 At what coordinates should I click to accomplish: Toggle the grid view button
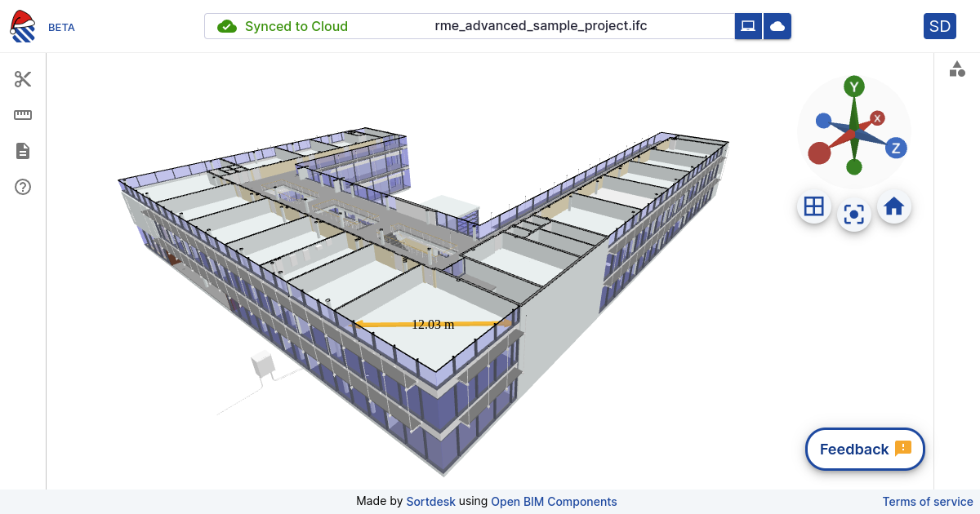(813, 206)
